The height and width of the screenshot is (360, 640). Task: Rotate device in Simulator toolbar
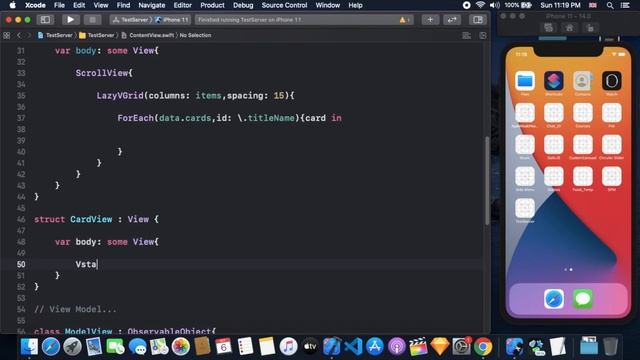590,28
